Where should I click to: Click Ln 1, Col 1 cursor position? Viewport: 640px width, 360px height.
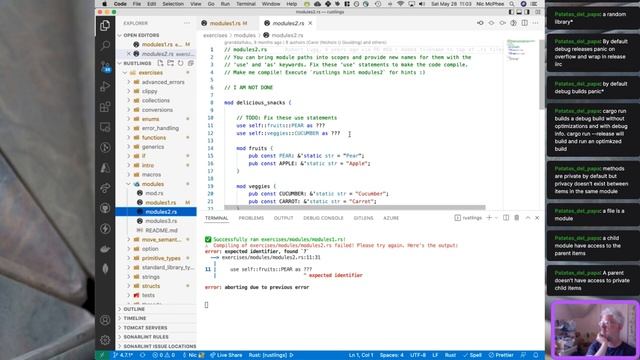pyautogui.click(x=361, y=355)
